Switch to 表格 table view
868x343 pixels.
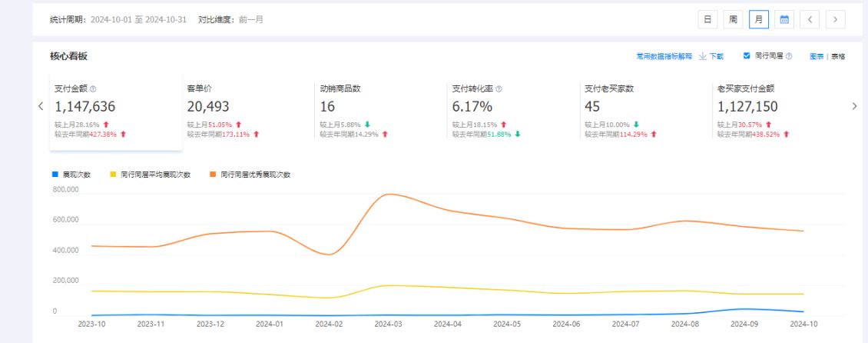coord(838,56)
